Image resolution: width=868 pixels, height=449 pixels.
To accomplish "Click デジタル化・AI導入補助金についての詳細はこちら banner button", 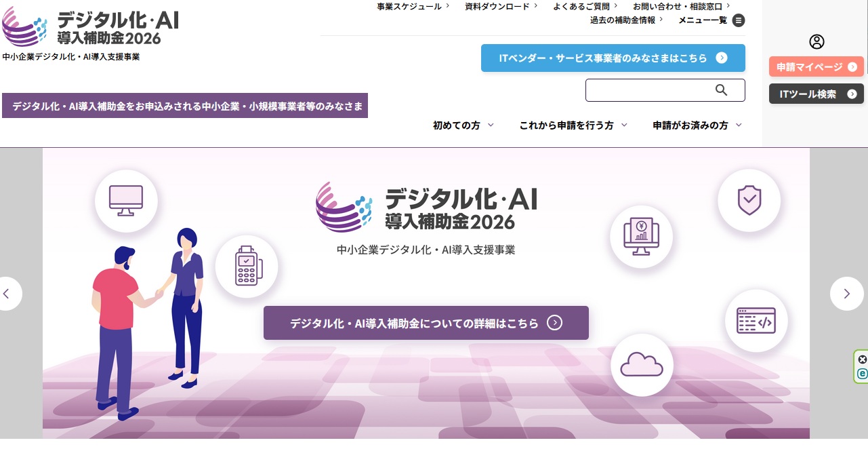I will pyautogui.click(x=426, y=323).
